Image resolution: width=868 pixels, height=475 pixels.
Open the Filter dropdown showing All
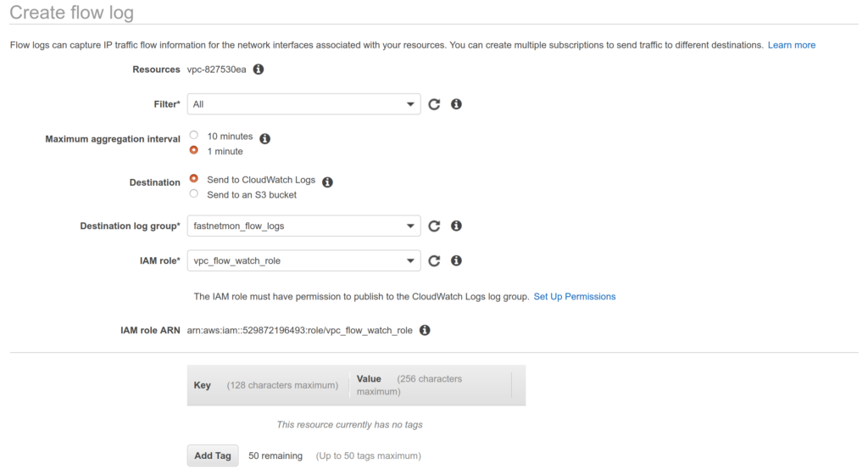tap(304, 104)
